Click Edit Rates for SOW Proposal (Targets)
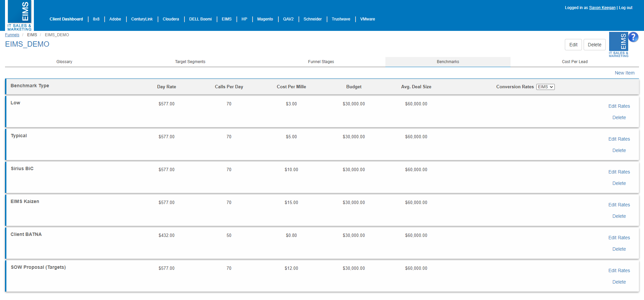This screenshot has height=300, width=644. tap(619, 270)
